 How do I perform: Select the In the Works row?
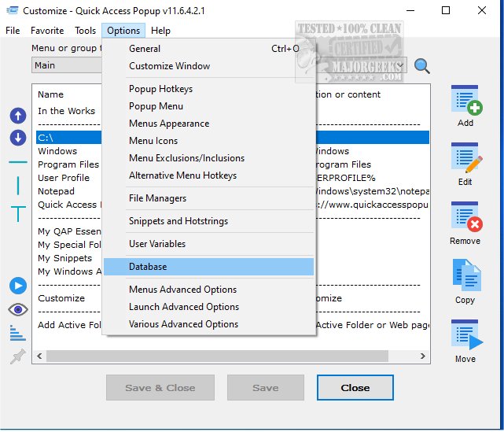click(67, 111)
